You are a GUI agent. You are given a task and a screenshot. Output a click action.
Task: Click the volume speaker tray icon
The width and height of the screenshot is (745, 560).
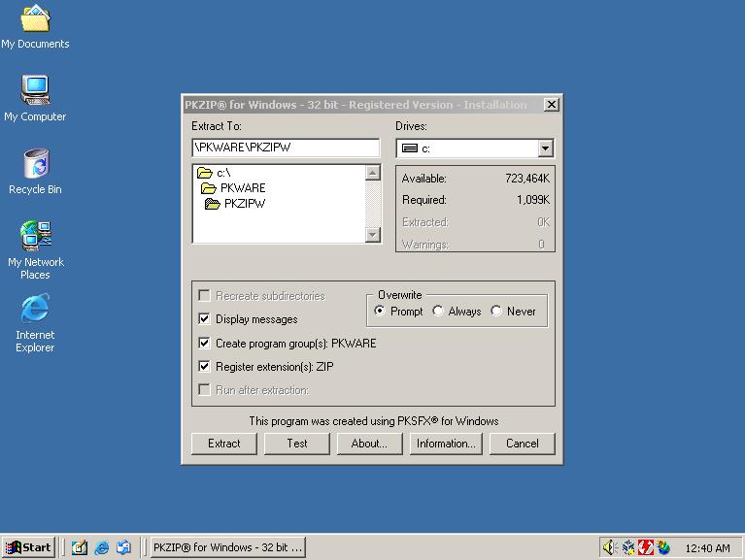click(609, 547)
